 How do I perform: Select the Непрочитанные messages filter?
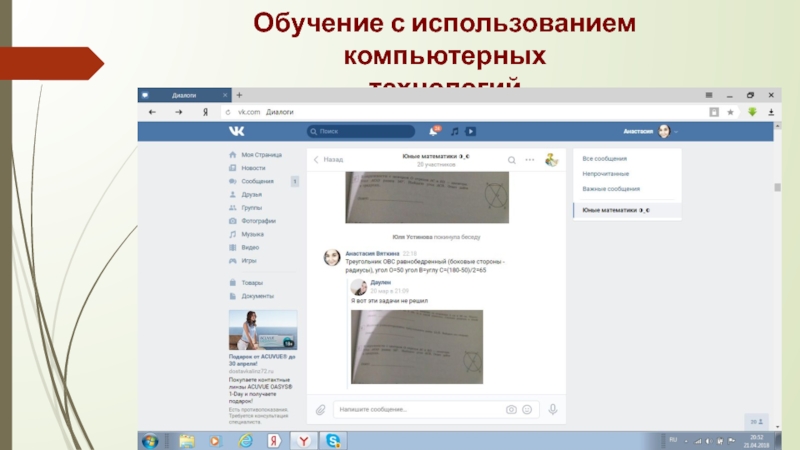click(x=604, y=174)
